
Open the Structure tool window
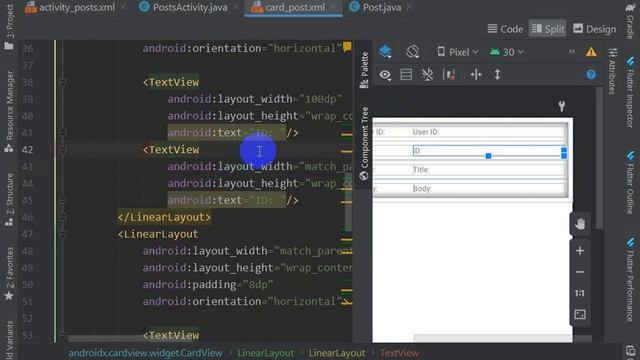[9, 200]
